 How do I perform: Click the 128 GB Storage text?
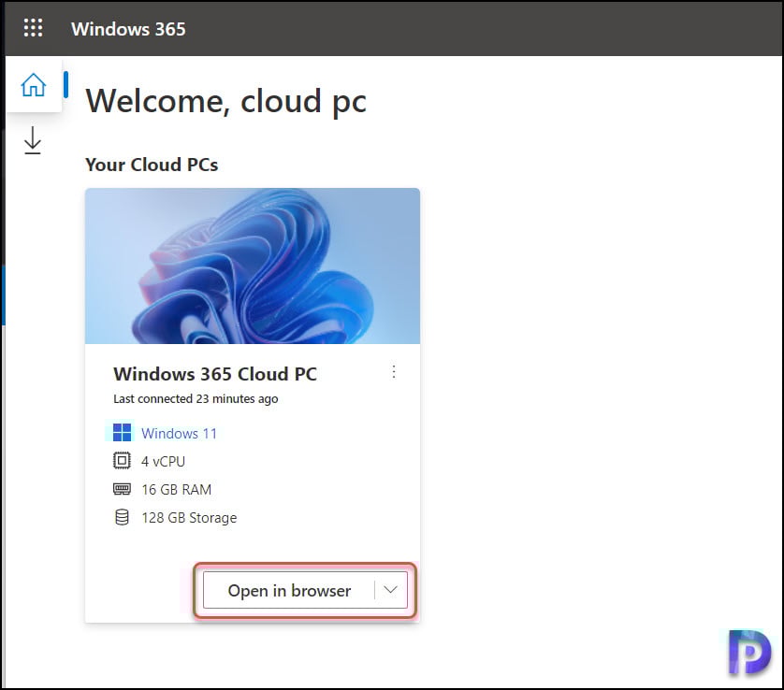(189, 518)
